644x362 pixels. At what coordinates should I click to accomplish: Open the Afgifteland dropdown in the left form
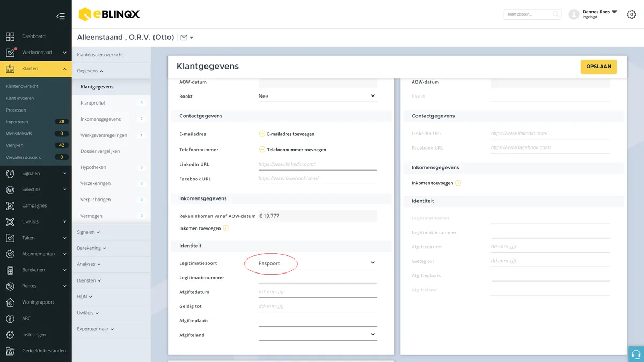coord(318,335)
